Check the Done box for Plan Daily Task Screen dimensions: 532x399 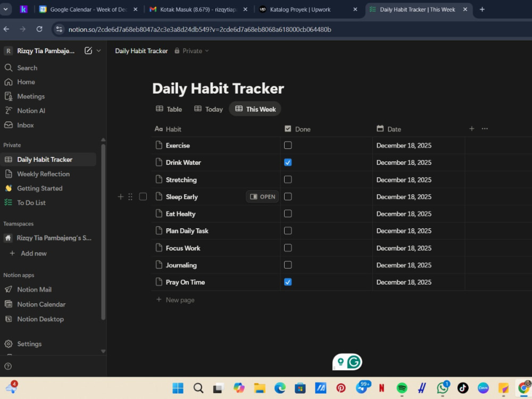click(x=288, y=231)
